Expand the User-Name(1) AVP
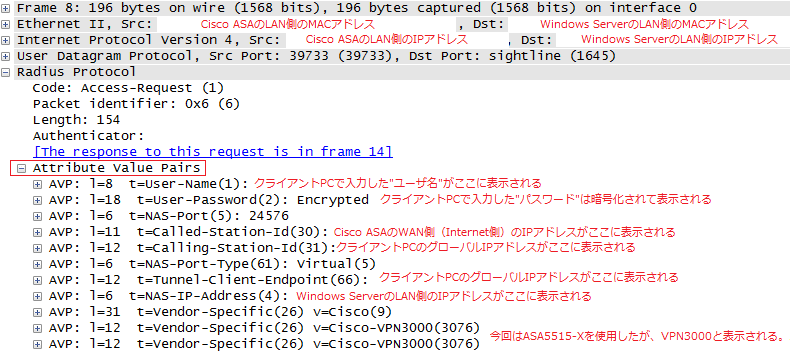 coord(37,184)
